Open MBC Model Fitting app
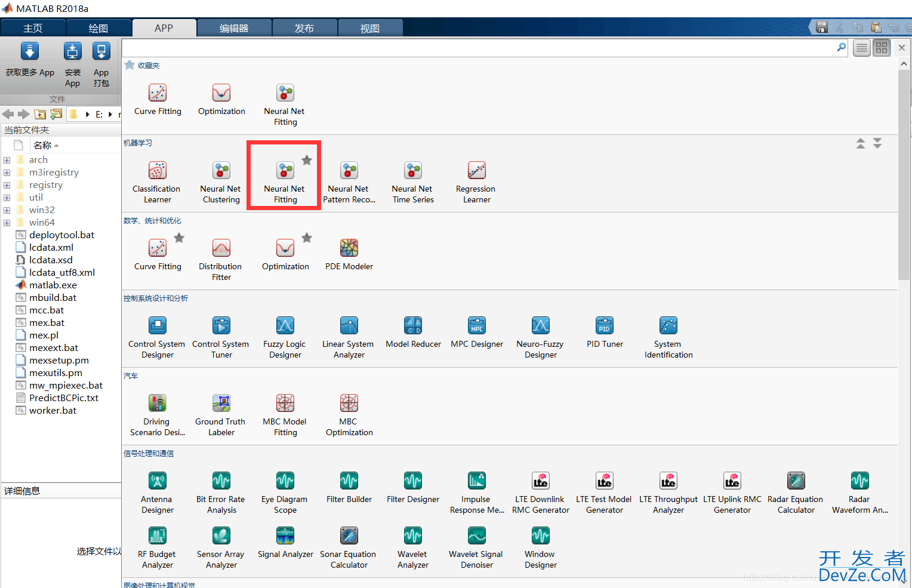This screenshot has height=588, width=912. click(285, 415)
